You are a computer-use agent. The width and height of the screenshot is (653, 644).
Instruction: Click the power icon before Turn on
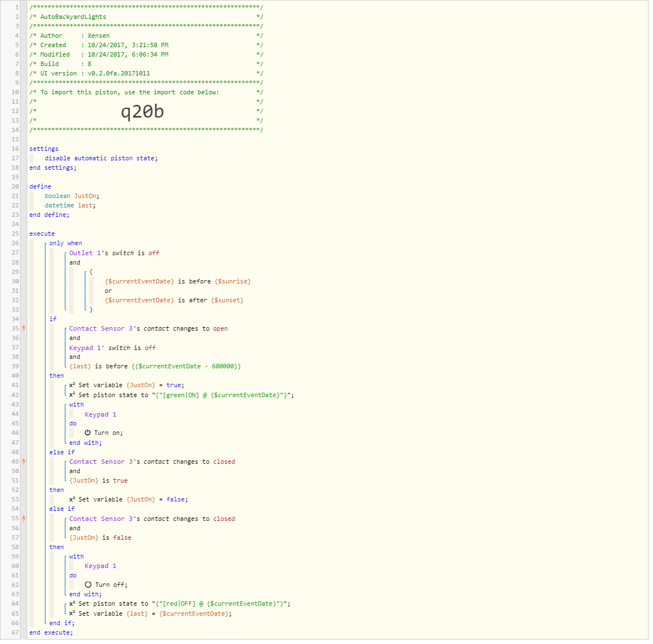tap(88, 433)
